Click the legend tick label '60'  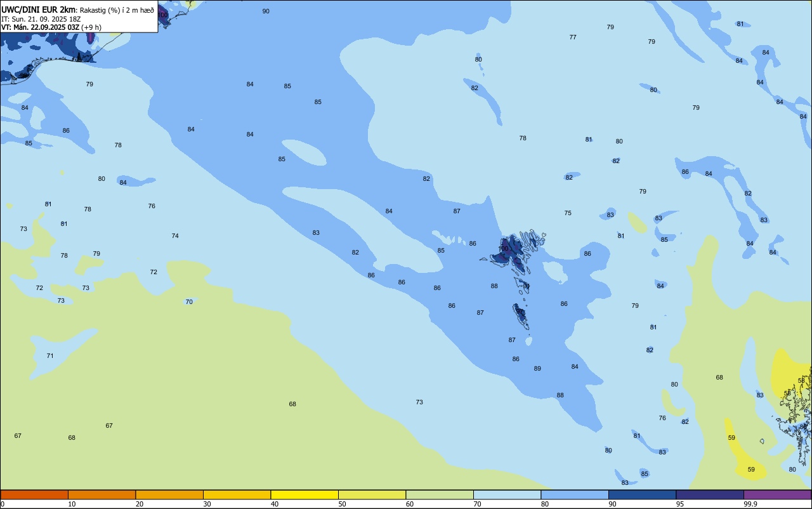click(410, 504)
